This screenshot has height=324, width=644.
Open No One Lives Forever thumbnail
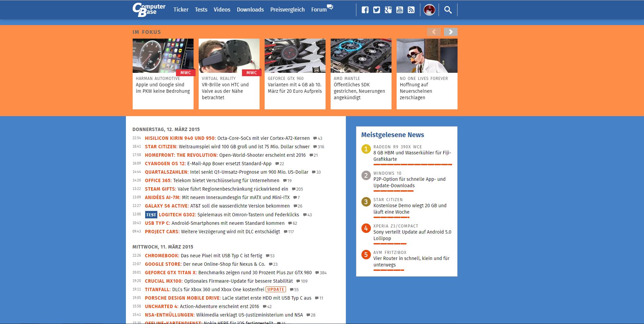(427, 56)
